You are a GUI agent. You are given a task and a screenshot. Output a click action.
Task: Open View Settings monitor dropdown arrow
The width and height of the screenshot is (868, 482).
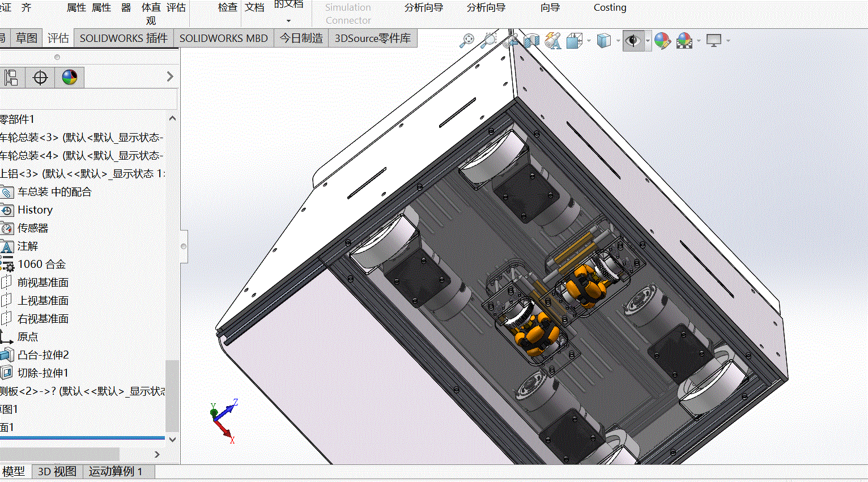click(728, 41)
